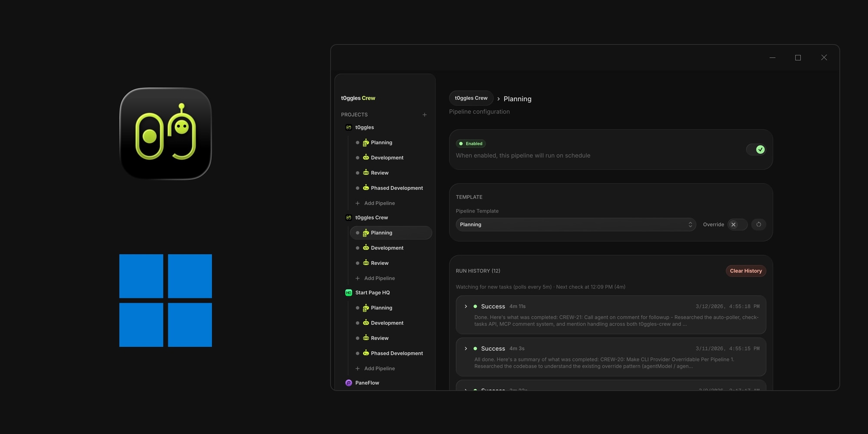Image resolution: width=868 pixels, height=434 pixels.
Task: Open the Pipeline Template dropdown
Action: click(x=576, y=224)
